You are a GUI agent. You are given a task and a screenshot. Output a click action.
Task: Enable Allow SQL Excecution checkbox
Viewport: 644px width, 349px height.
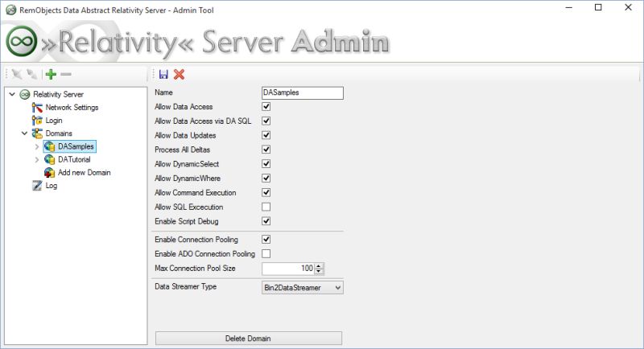[266, 207]
